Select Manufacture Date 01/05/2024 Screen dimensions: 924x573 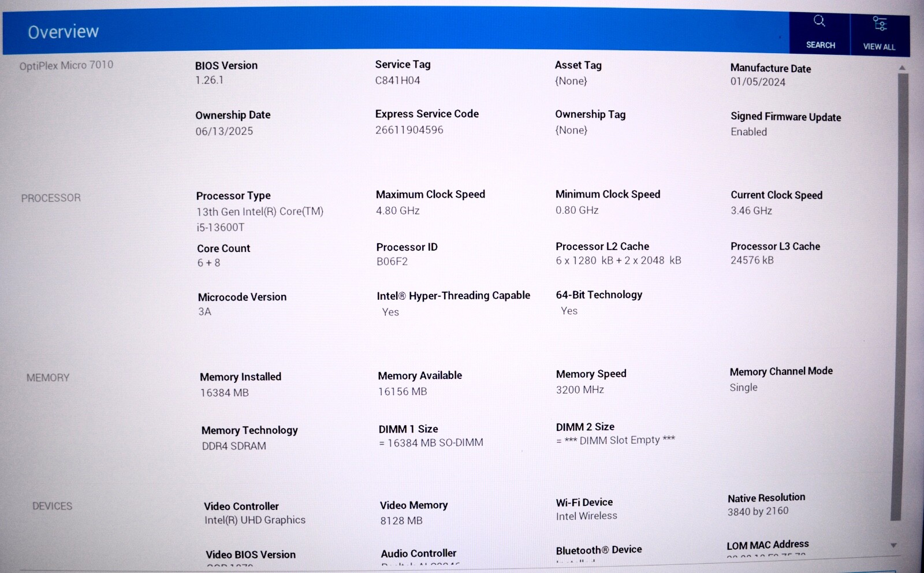tap(758, 82)
